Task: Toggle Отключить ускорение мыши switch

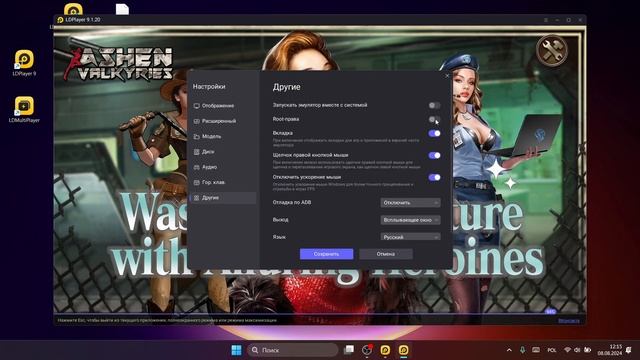Action: coord(434,177)
